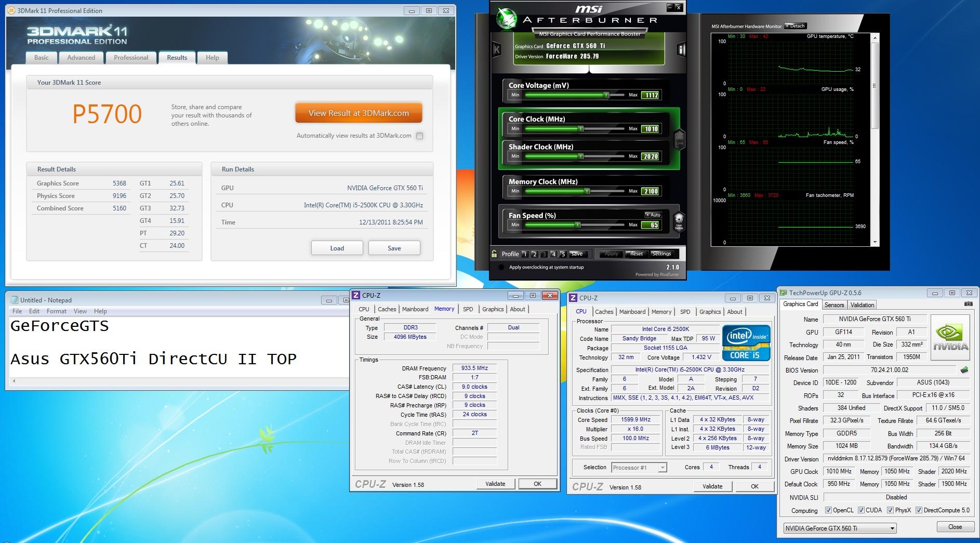Click the fan User Define hexagon icon

678,222
